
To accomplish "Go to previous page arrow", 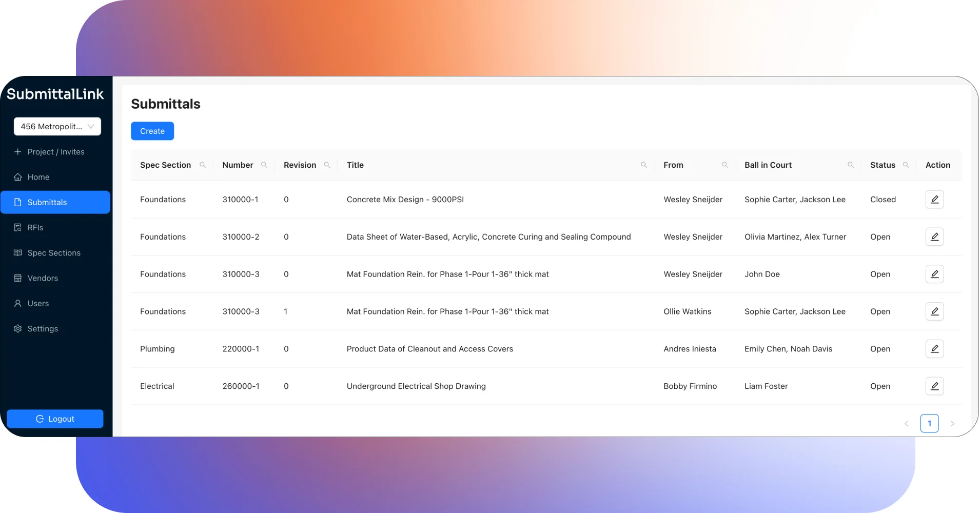I will point(907,424).
